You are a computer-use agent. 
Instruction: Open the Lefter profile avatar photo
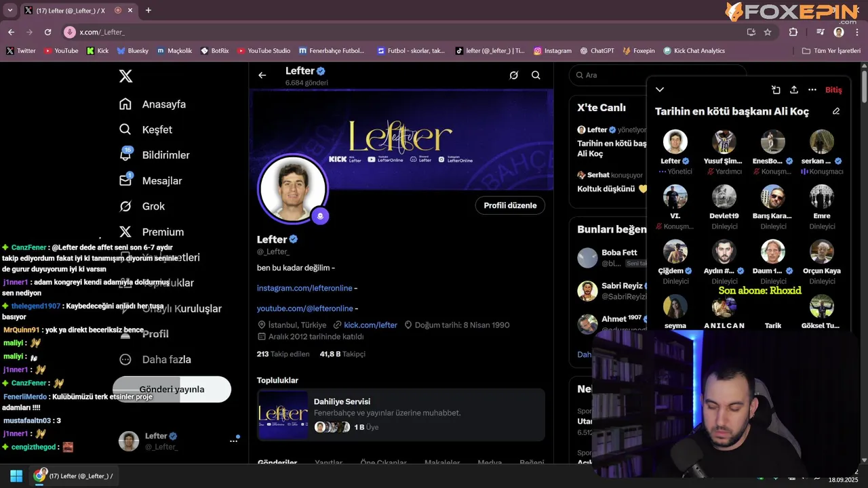pos(293,189)
